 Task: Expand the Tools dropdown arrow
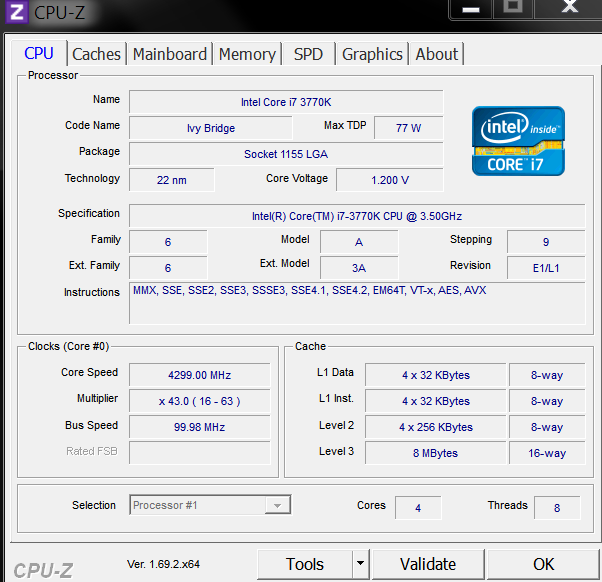pos(361,564)
